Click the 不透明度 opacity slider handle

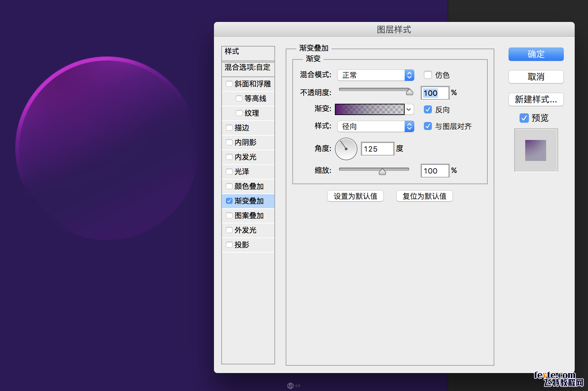click(x=410, y=92)
